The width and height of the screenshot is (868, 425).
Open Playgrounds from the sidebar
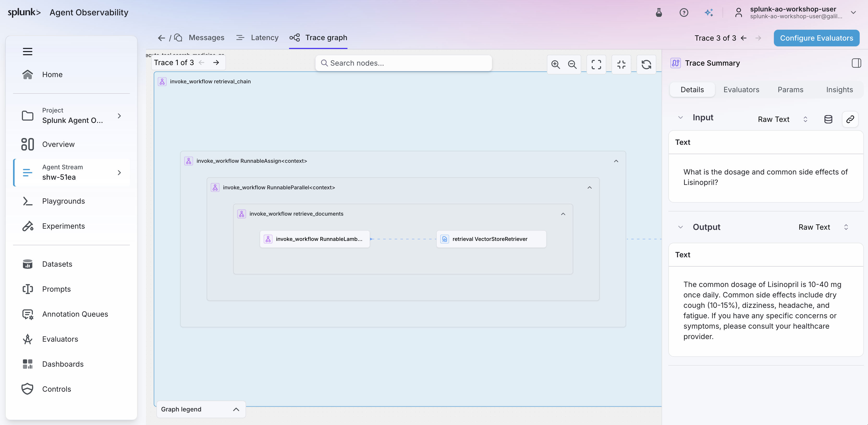pyautogui.click(x=71, y=201)
